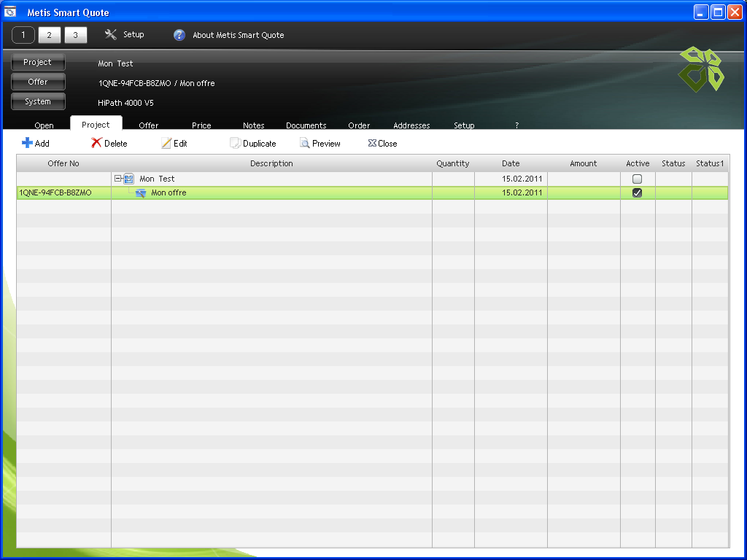Click the System side button
This screenshot has width=747, height=560.
click(38, 101)
